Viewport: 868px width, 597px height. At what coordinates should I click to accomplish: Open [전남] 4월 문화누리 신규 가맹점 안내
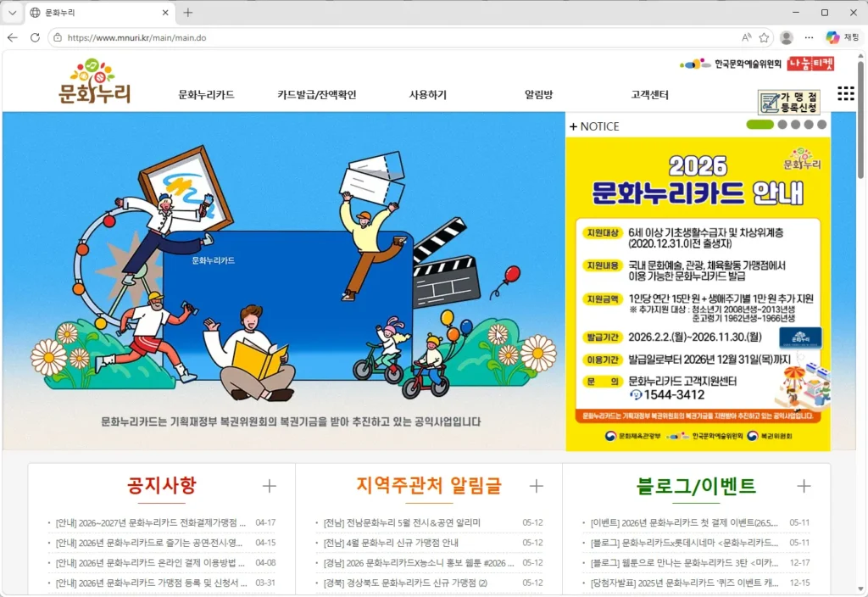pyautogui.click(x=391, y=543)
